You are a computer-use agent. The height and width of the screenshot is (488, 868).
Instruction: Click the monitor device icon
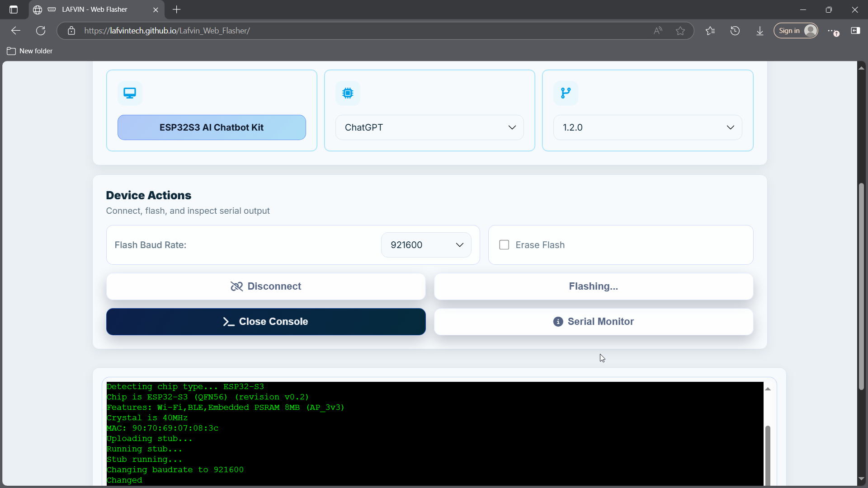(130, 93)
